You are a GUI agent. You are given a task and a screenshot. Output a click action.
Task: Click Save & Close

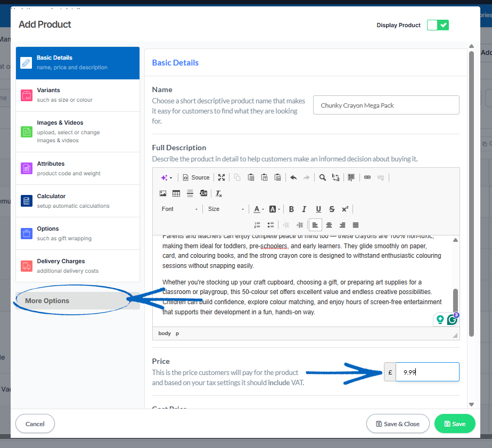(398, 424)
